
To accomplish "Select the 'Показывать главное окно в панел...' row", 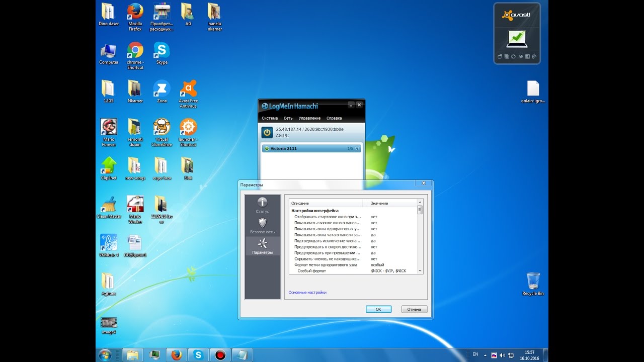I will coord(353,223).
